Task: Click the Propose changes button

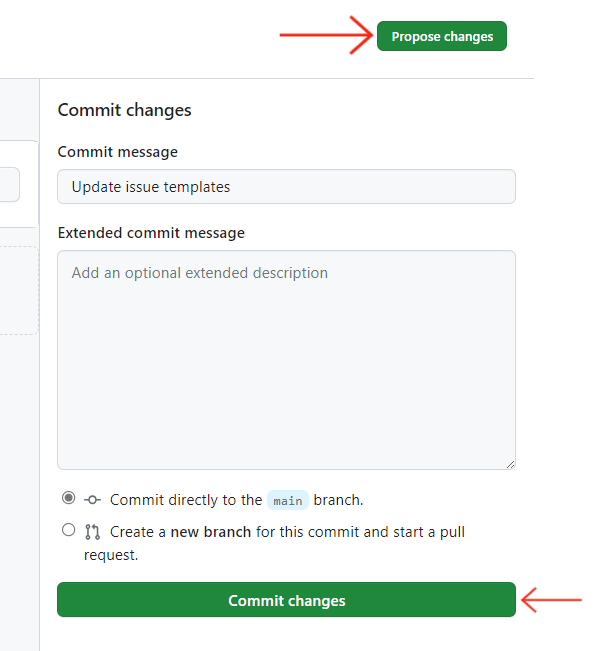Action: 442,36
